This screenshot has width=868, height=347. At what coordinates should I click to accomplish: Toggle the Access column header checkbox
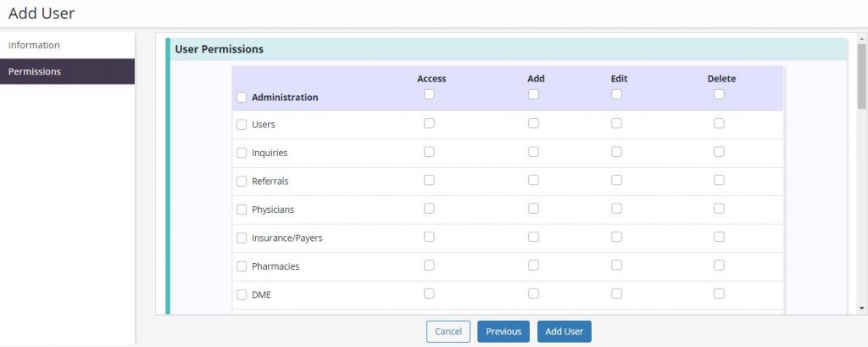pos(429,94)
